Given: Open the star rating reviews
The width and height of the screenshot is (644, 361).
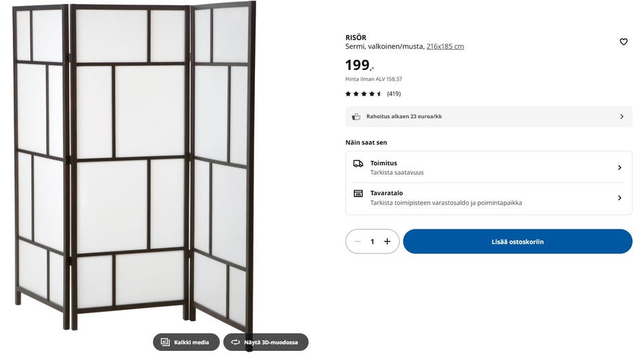Looking at the screenshot, I should [x=364, y=94].
